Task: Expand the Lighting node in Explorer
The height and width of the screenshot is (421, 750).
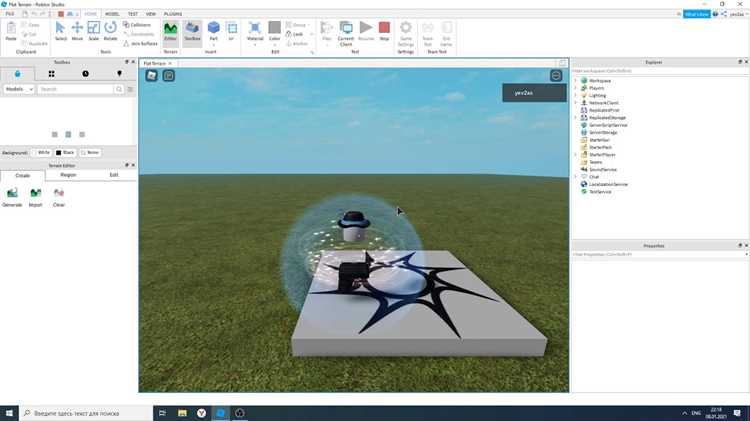Action: pyautogui.click(x=575, y=96)
